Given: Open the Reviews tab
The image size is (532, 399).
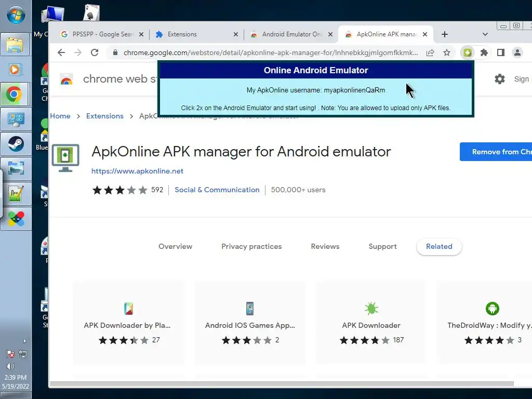Looking at the screenshot, I should coord(325,246).
